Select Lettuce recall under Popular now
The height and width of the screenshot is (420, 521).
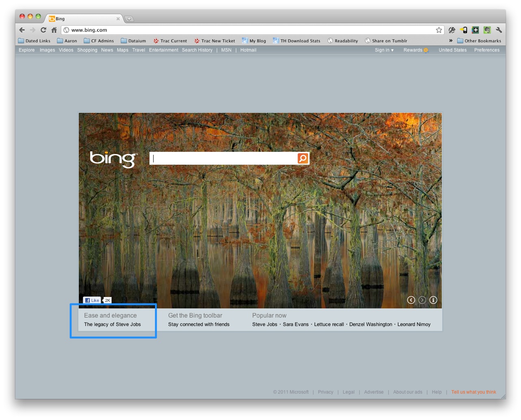(329, 324)
